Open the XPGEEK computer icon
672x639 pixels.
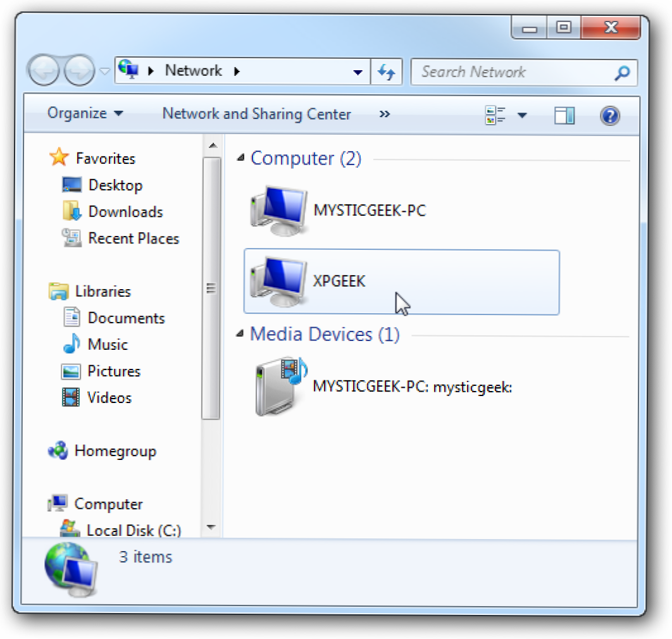tap(277, 280)
